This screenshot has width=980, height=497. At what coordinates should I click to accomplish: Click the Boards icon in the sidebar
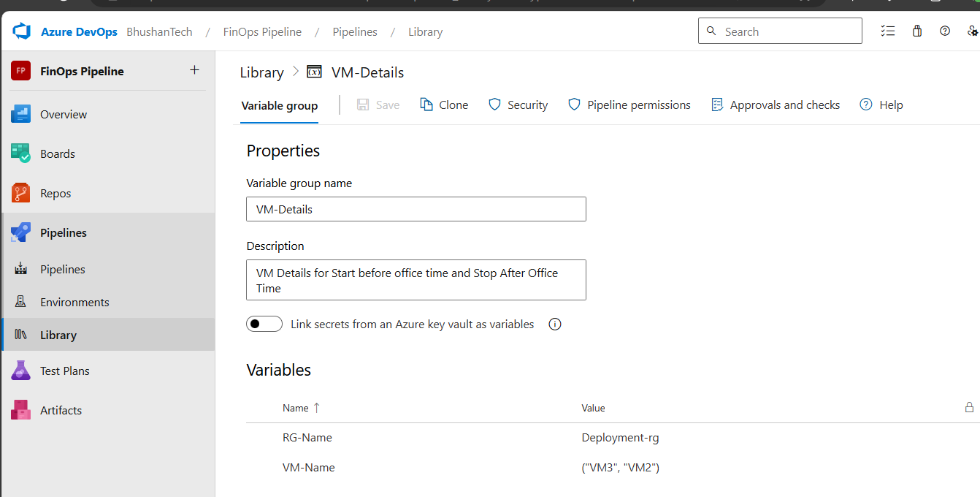tap(20, 153)
